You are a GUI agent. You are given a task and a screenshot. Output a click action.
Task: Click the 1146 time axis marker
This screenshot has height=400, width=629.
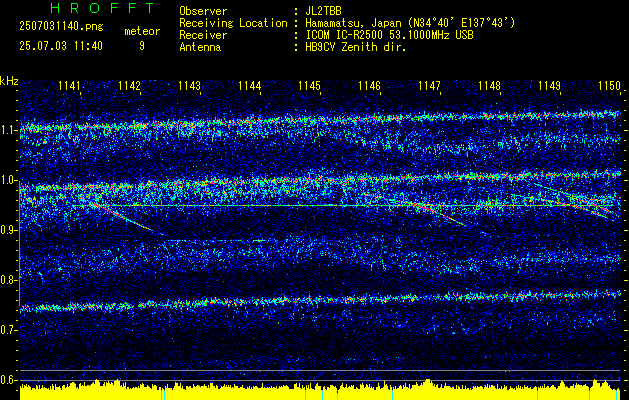369,86
